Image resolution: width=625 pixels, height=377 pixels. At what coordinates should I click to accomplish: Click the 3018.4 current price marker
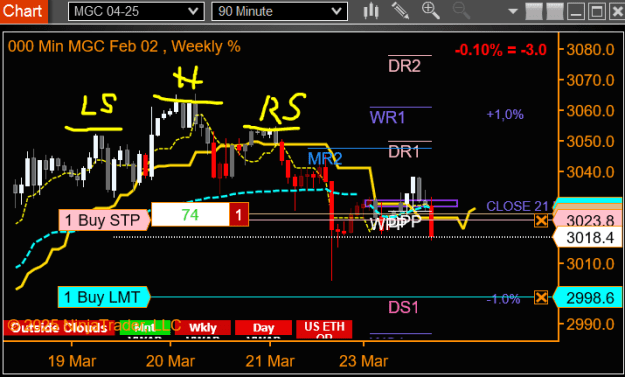587,238
